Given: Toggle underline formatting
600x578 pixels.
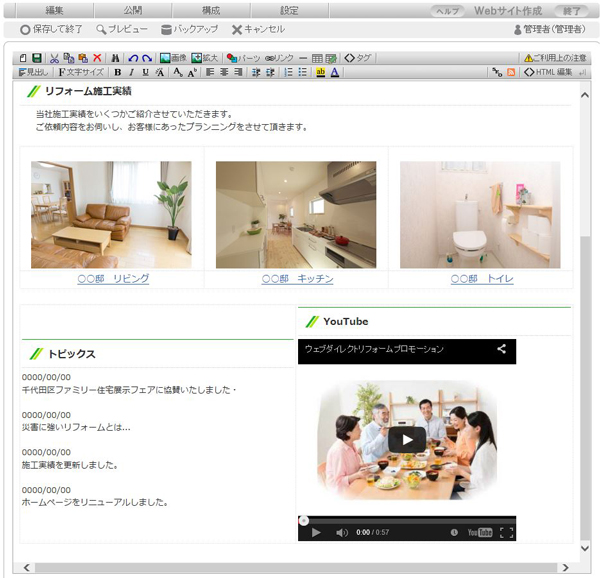Looking at the screenshot, I should pyautogui.click(x=145, y=72).
